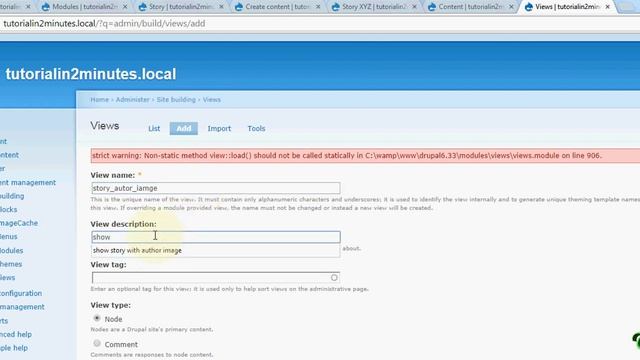This screenshot has width=640, height=360.
Task: Click the tutorialin2minutes.local site title
Action: 91,74
